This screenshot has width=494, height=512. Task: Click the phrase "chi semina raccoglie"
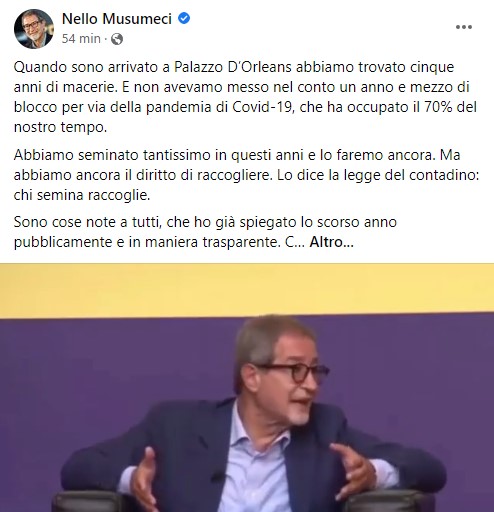tap(82, 195)
